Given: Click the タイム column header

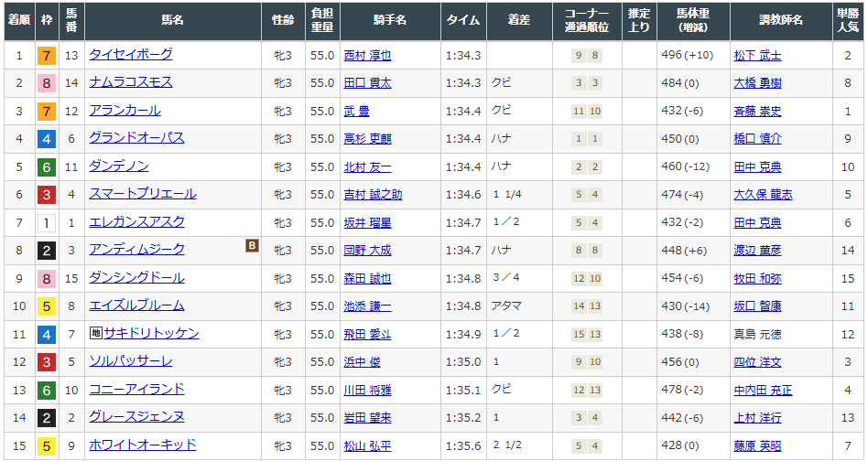Looking at the screenshot, I should (462, 20).
